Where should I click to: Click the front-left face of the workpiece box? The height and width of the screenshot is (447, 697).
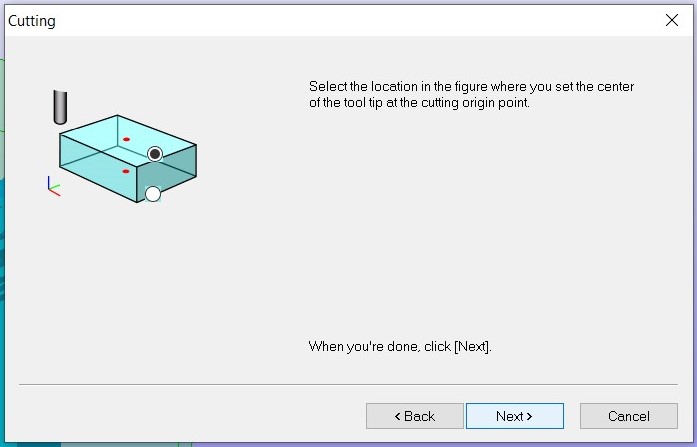pyautogui.click(x=96, y=167)
